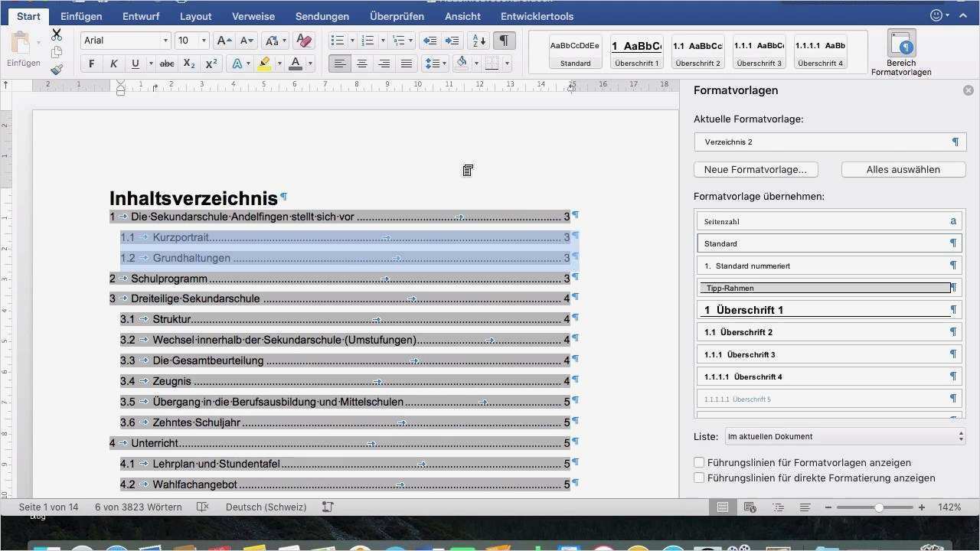The image size is (980, 551).
Task: Toggle bold formatting with the F icon
Action: [91, 64]
